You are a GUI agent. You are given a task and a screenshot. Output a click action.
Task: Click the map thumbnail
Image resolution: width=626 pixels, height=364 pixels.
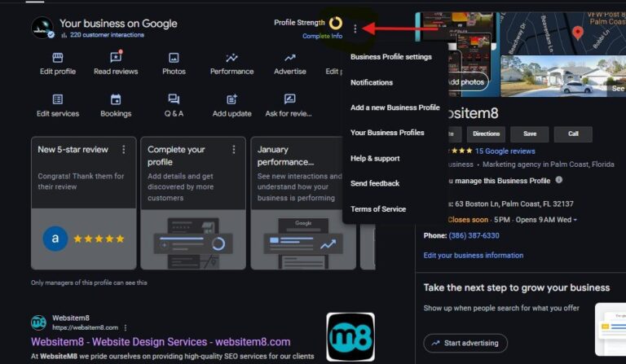point(563,33)
